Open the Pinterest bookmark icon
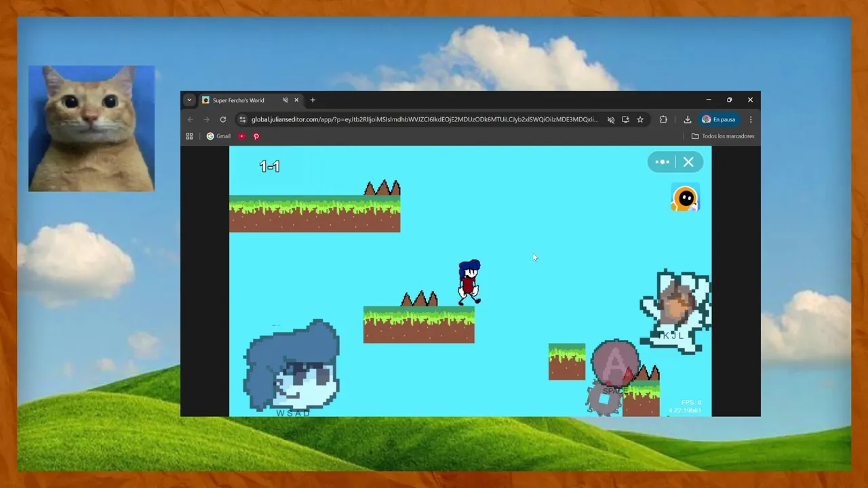 tap(256, 136)
